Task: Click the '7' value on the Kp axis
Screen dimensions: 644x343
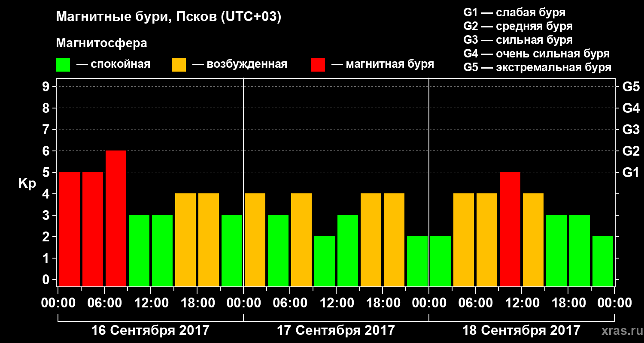Action: [x=47, y=130]
